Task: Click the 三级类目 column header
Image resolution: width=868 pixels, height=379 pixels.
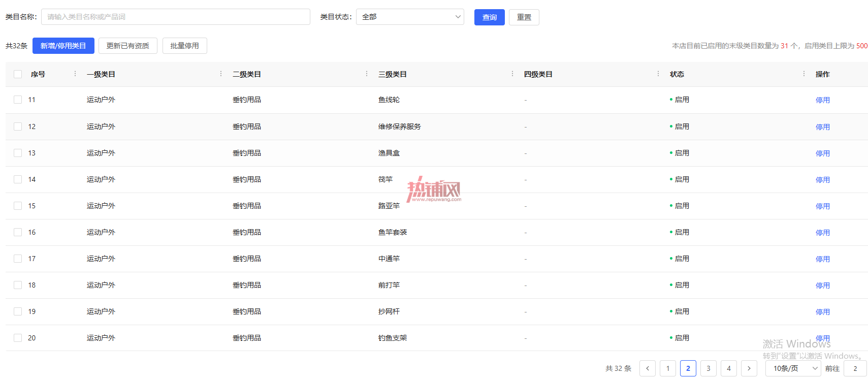Action: tap(393, 74)
